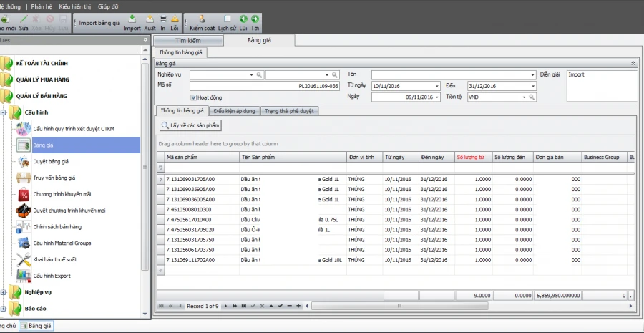Click the Lỗi warning icon
This screenshot has height=333, width=644.
point(175,19)
